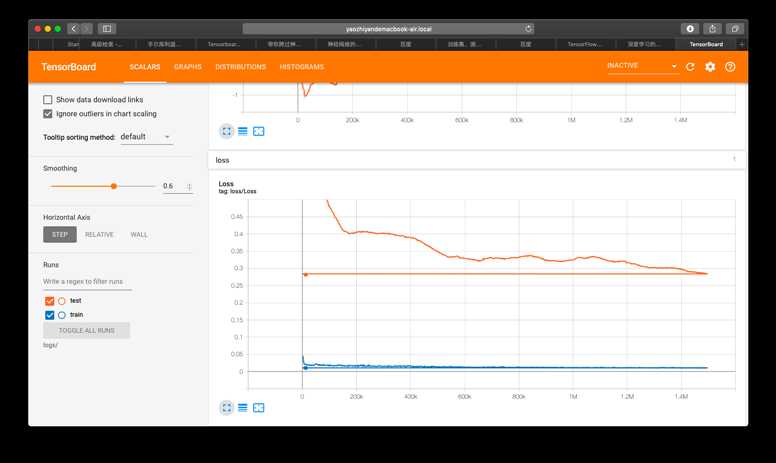
Task: Select only the train run radio
Action: pyautogui.click(x=61, y=315)
